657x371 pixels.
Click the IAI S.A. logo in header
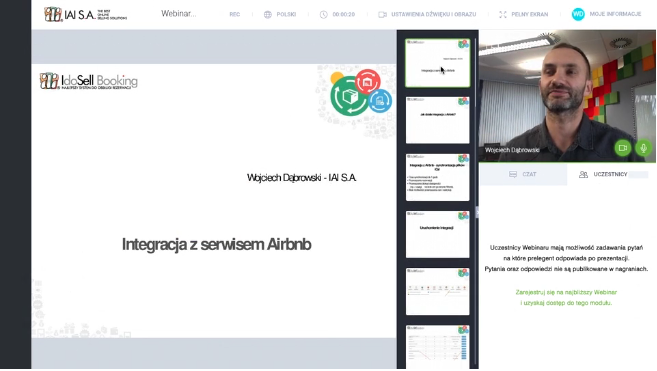(x=85, y=14)
